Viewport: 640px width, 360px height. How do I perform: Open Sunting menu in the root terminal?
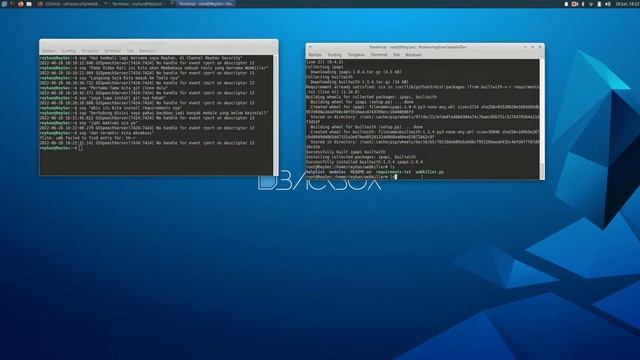[x=335, y=55]
